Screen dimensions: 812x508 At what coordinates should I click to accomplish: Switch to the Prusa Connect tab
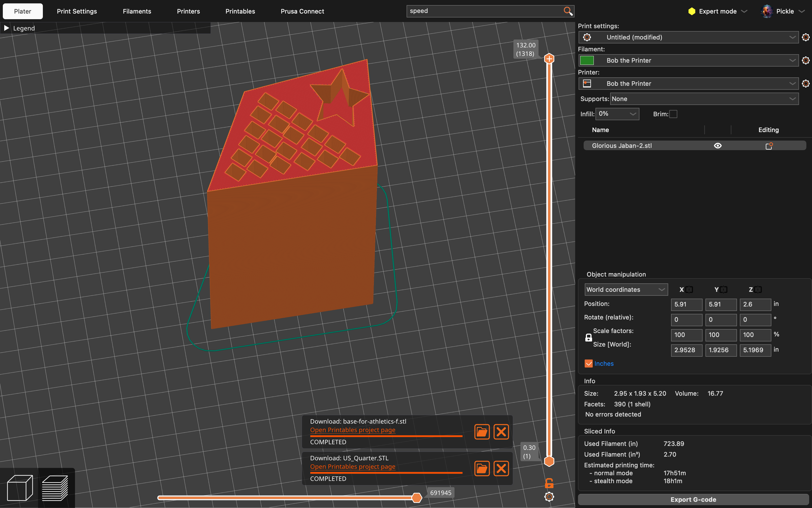pos(302,11)
